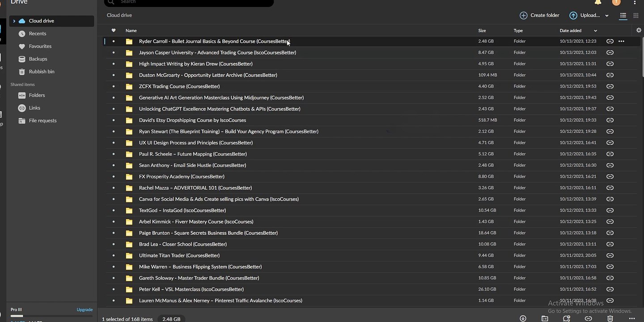Click the Upgrade link
644x322 pixels.
coord(85,309)
